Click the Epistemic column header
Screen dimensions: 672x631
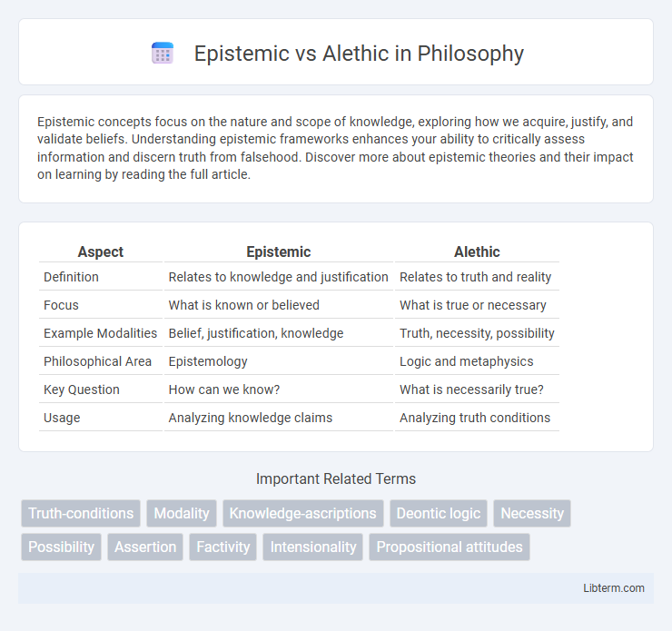tap(279, 251)
